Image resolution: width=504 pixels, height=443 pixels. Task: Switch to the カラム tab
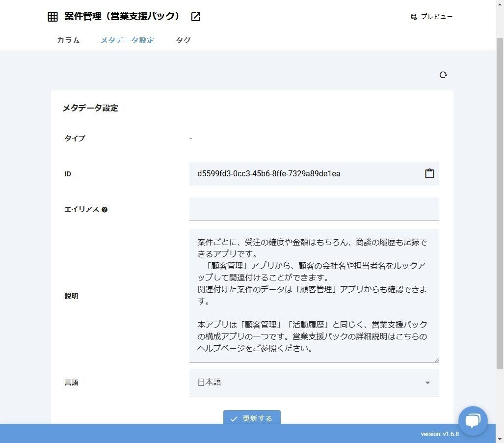(x=68, y=40)
